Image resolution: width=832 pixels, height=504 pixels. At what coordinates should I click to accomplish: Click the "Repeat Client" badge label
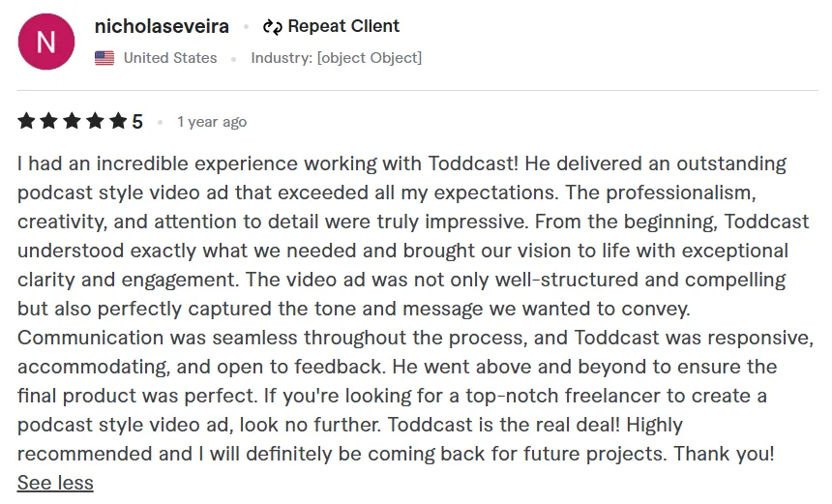[x=343, y=26]
